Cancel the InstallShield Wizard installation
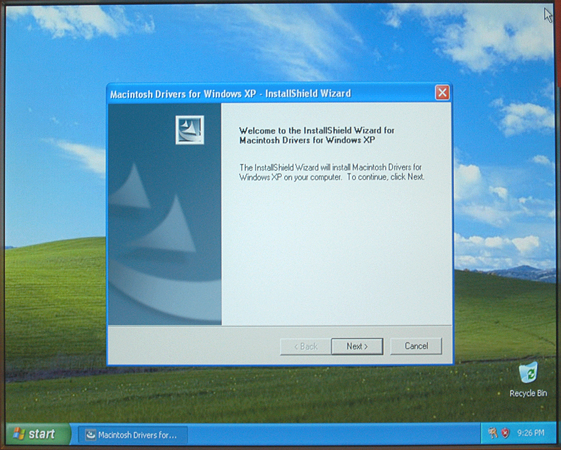The height and width of the screenshot is (450, 561). click(x=416, y=346)
